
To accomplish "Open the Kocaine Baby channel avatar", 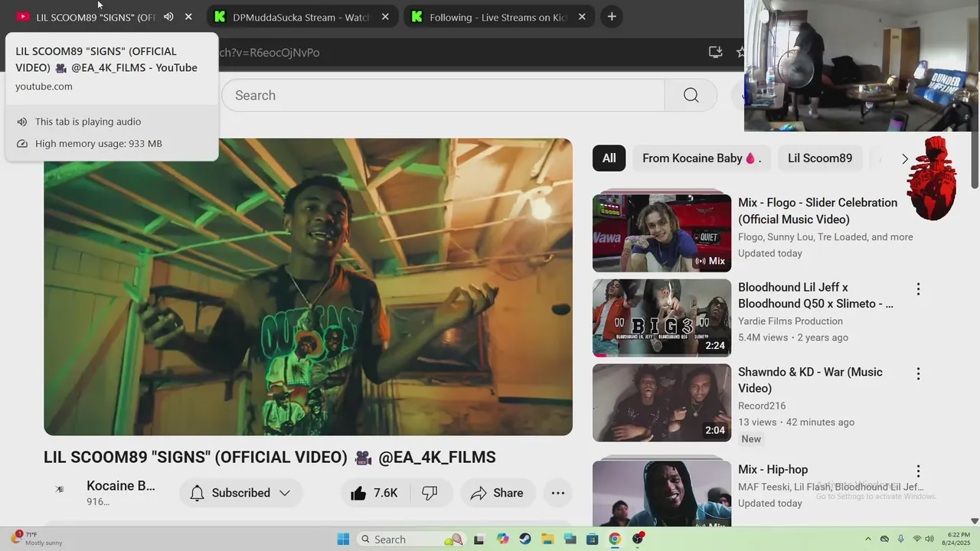I will (x=60, y=490).
